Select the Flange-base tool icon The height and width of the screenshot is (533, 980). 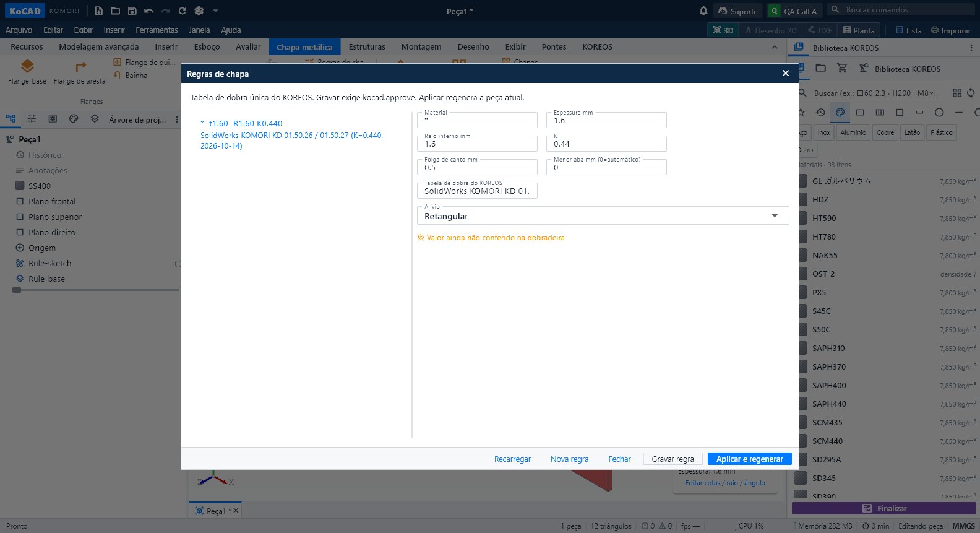[x=27, y=66]
